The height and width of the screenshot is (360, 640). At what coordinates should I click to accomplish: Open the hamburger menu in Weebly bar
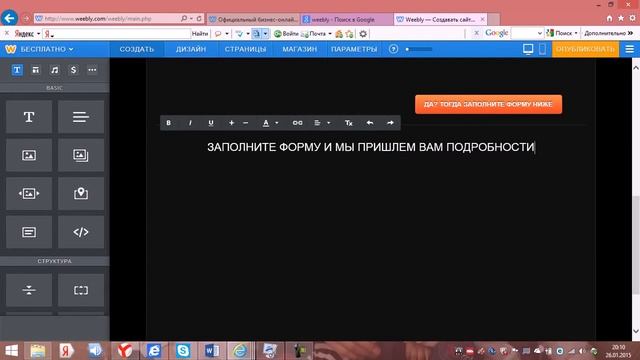[x=630, y=49]
